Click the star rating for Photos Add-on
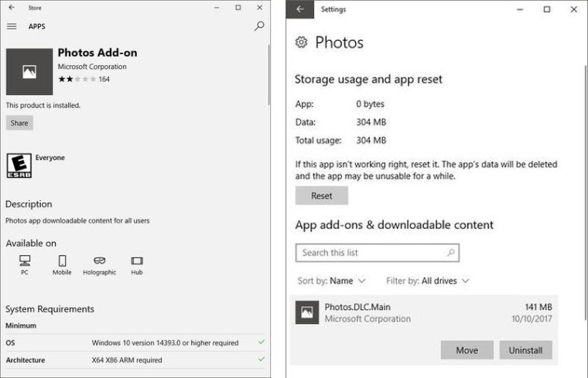 click(x=76, y=80)
